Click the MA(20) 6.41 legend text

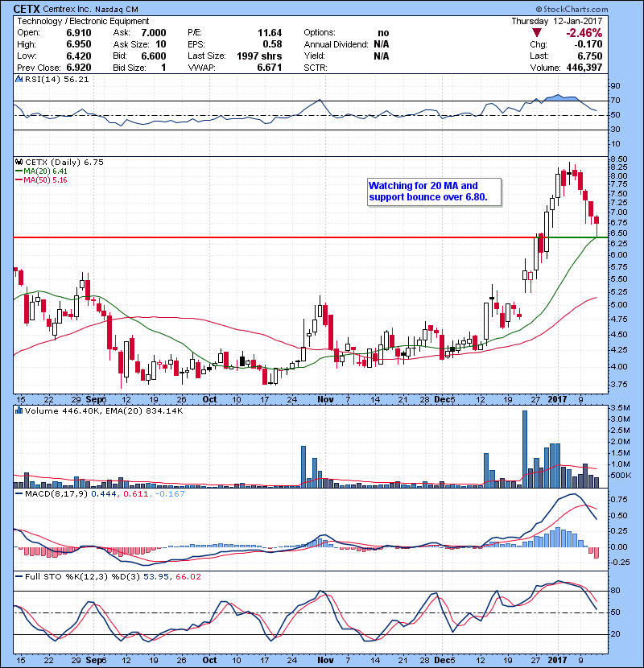[46, 171]
